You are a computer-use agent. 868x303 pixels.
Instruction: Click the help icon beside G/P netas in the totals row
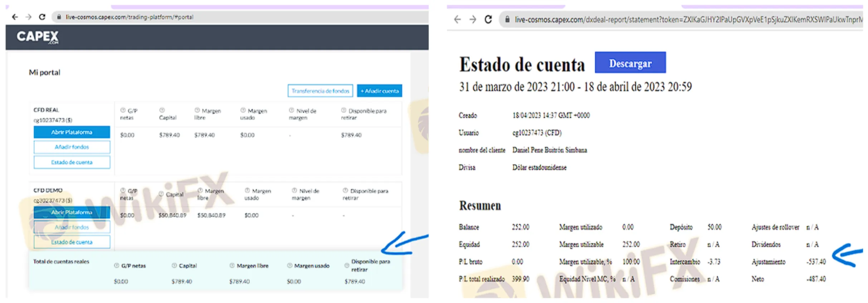click(117, 265)
